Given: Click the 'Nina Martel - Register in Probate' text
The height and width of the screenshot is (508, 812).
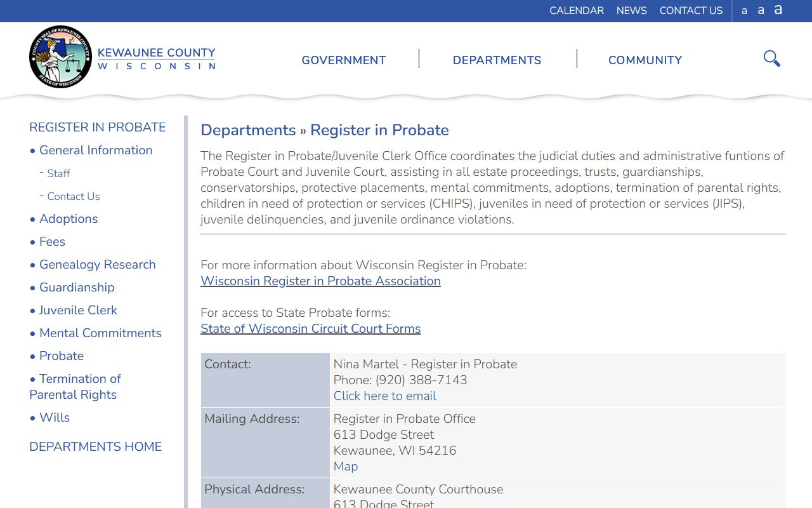Looking at the screenshot, I should [425, 364].
